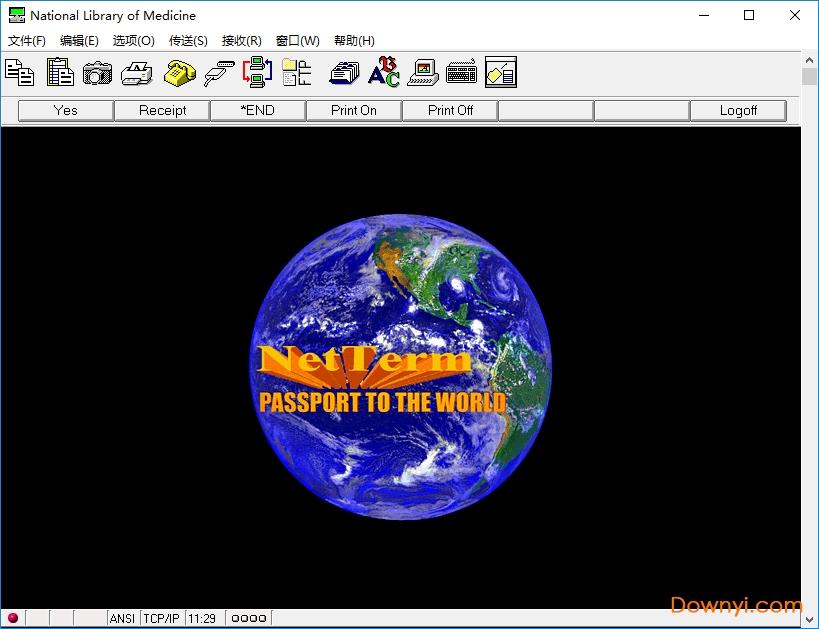Click the keyboard key mapping icon
The image size is (819, 629).
coord(461,73)
